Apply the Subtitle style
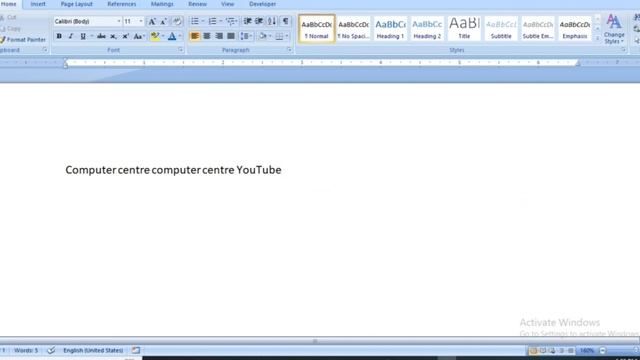Image resolution: width=640 pixels, height=360 pixels. [x=501, y=29]
